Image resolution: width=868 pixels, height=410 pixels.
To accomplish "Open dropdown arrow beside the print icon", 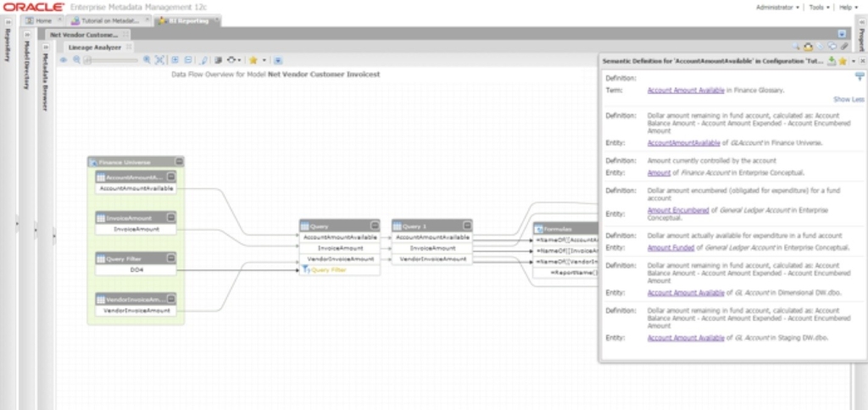I will click(239, 60).
